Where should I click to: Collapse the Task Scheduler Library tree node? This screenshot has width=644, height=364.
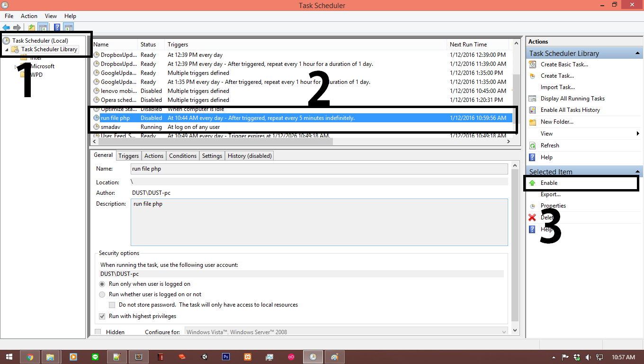pyautogui.click(x=7, y=50)
